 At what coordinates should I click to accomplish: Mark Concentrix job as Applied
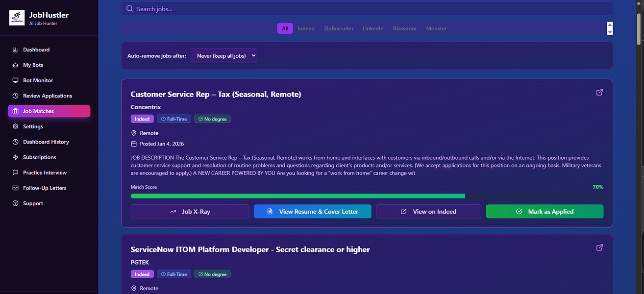click(545, 212)
